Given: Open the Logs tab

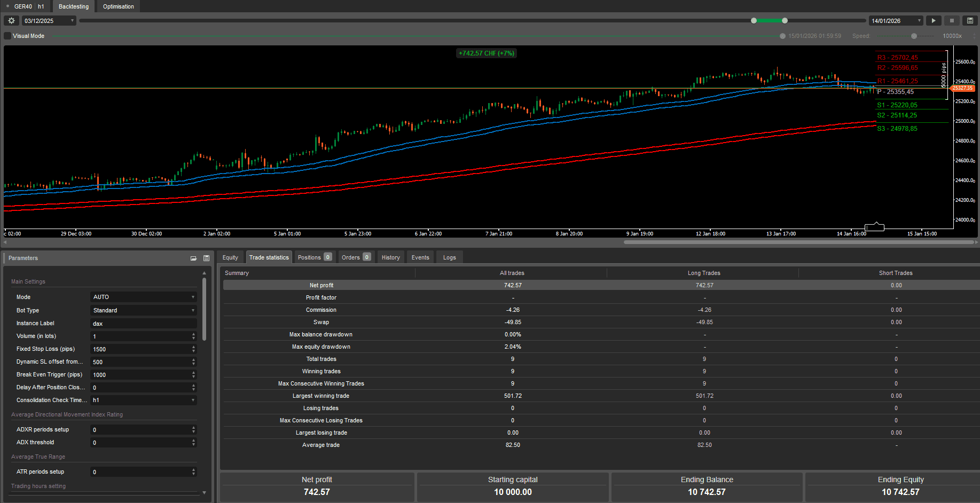Looking at the screenshot, I should point(450,257).
